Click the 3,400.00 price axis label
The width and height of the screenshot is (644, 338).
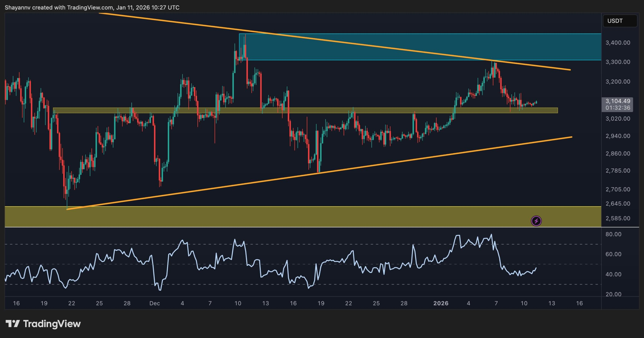click(618, 43)
